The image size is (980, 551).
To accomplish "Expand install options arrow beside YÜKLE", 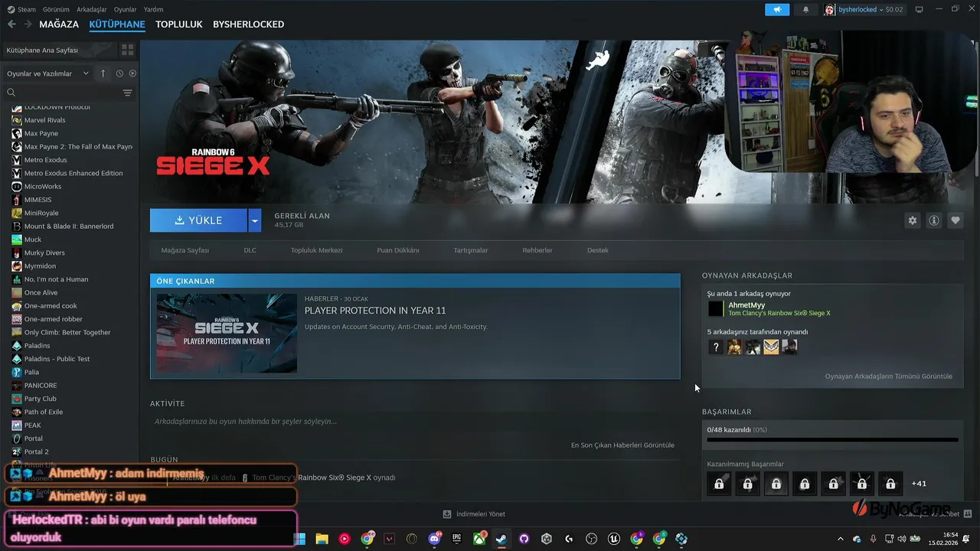I will 255,220.
